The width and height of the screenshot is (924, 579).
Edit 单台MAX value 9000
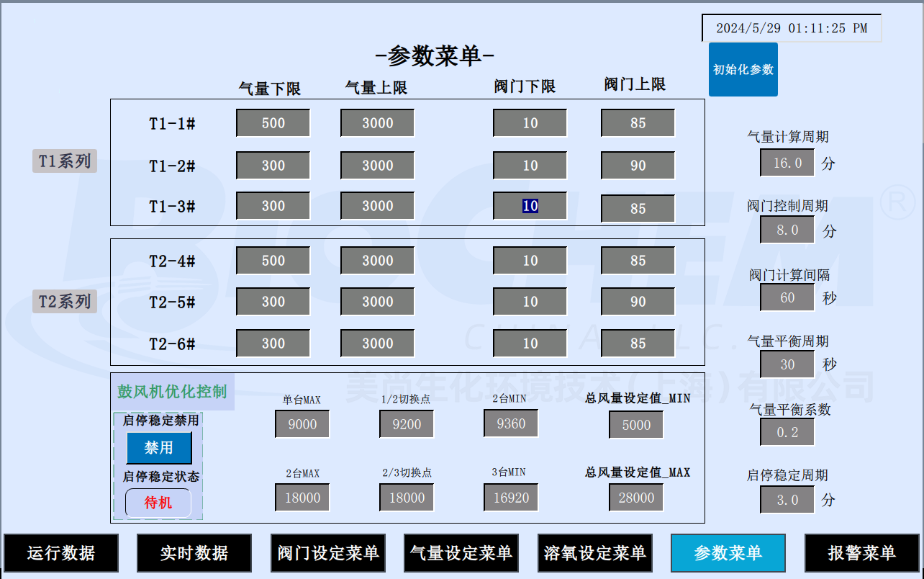click(x=302, y=424)
